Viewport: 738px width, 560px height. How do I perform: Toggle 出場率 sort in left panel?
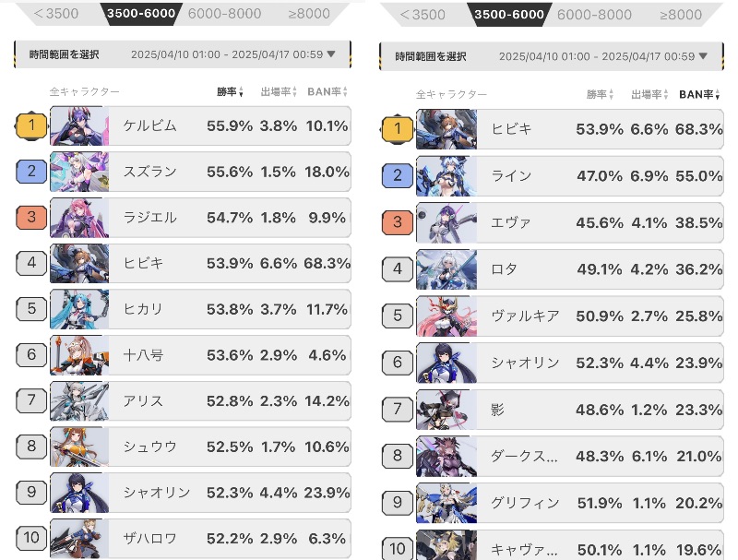[279, 91]
